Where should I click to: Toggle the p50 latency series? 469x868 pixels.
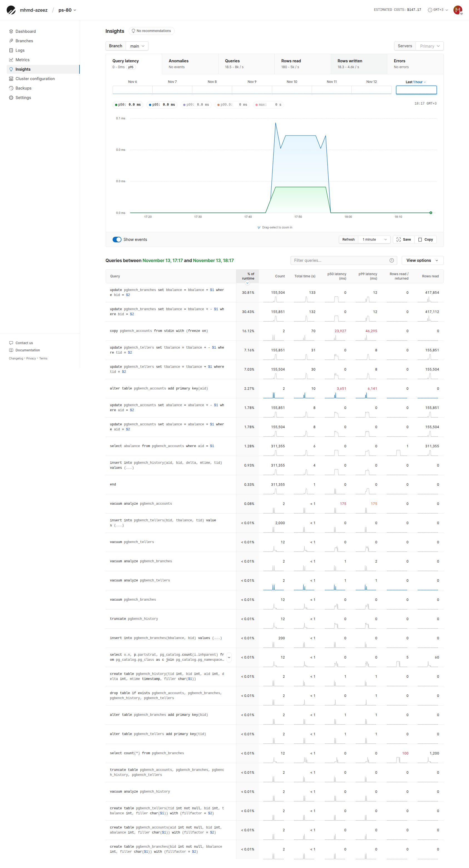pyautogui.click(x=128, y=105)
